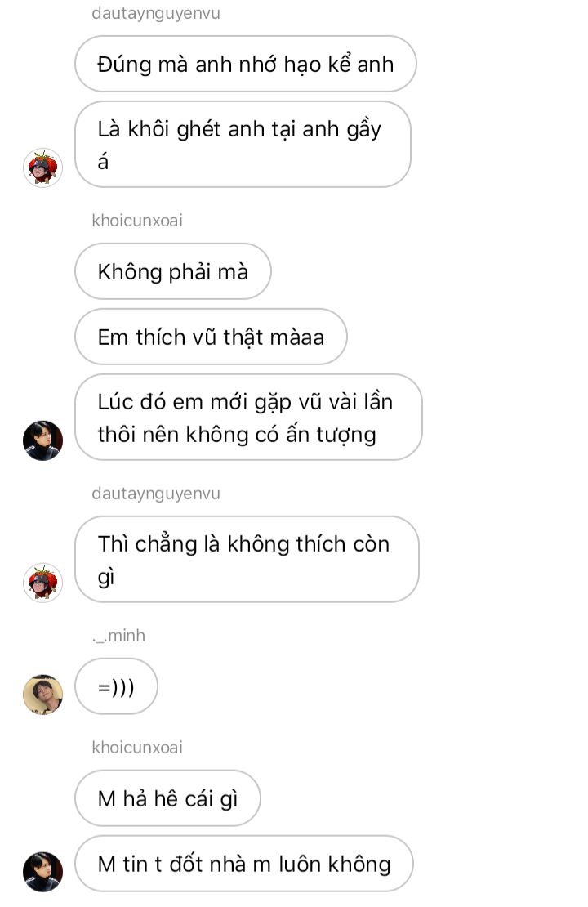Image resolution: width=588 pixels, height=907 pixels.
Task: Tap the "Em thích vũ thật màaa" bubble
Action: [211, 337]
